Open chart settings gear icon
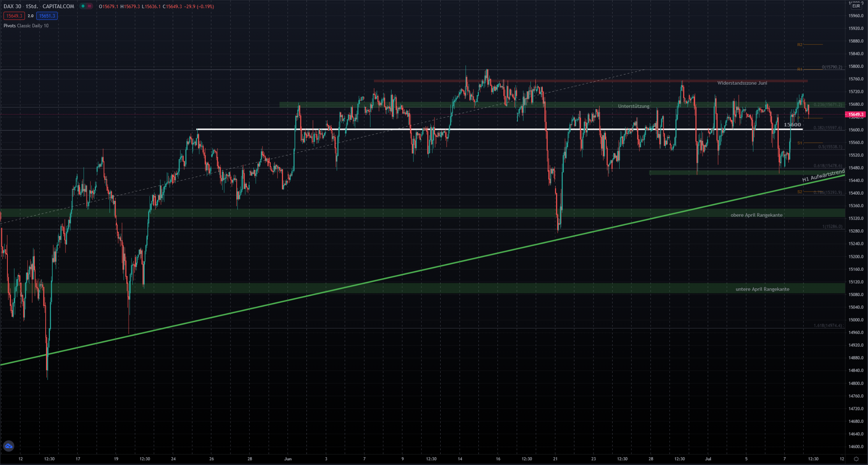 (x=856, y=459)
